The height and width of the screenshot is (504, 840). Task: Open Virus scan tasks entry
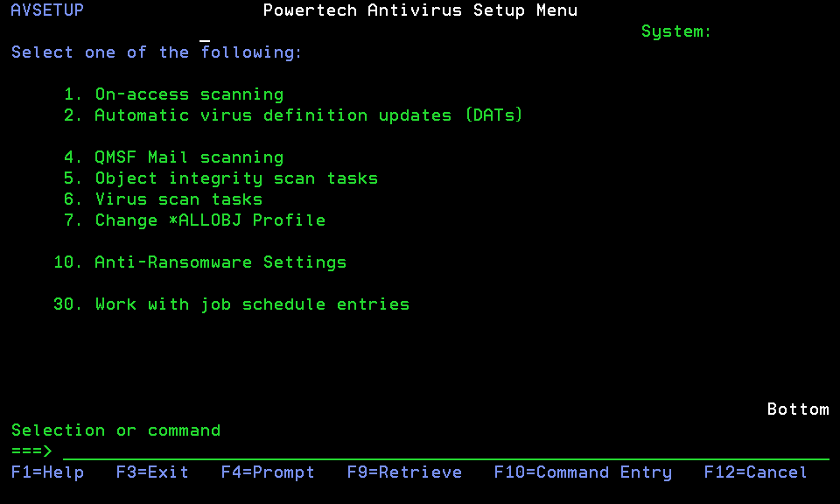click(x=178, y=199)
